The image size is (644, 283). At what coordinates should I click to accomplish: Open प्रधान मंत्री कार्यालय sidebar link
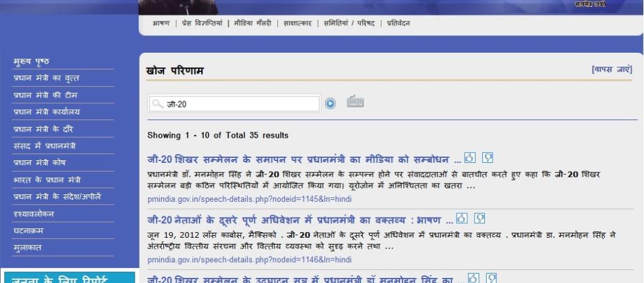(47, 112)
